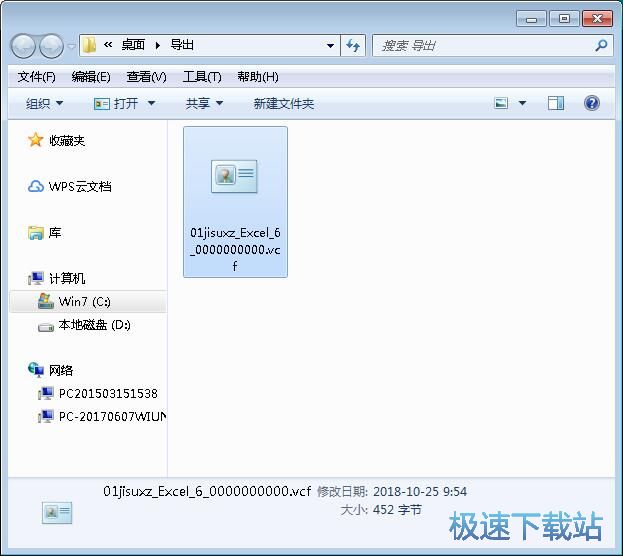This screenshot has height=556, width=623.
Task: Click the Back navigation arrow button
Action: click(x=23, y=46)
